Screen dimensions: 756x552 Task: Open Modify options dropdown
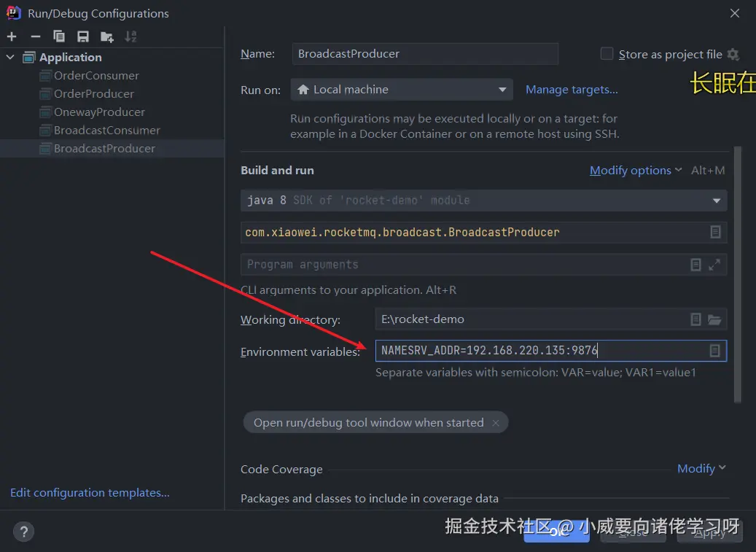pos(635,170)
